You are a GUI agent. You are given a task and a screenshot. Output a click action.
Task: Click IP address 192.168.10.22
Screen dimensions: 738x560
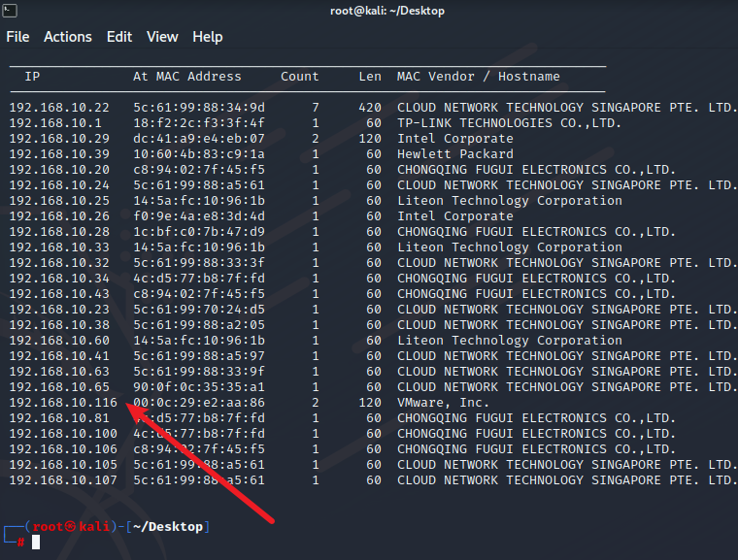59,108
